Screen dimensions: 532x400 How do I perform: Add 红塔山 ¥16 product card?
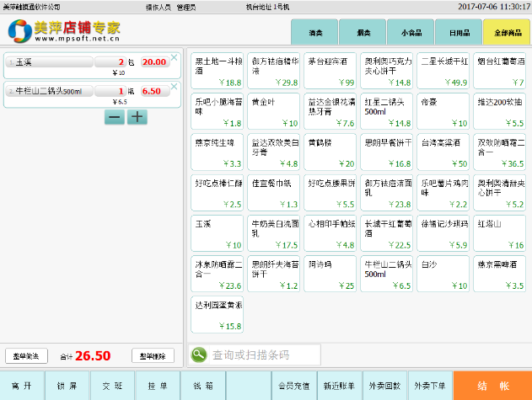coord(500,233)
